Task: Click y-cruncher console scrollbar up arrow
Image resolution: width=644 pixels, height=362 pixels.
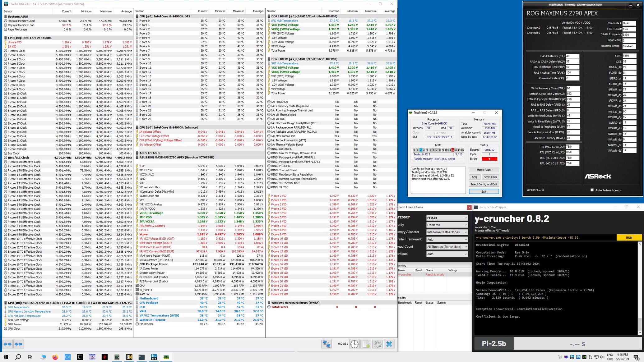Action: [x=640, y=244]
